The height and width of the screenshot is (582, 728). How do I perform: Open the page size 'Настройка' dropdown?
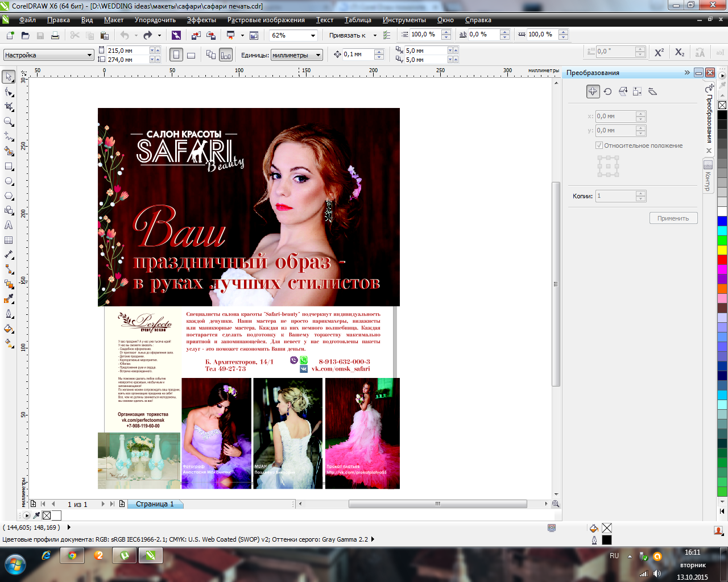point(90,55)
